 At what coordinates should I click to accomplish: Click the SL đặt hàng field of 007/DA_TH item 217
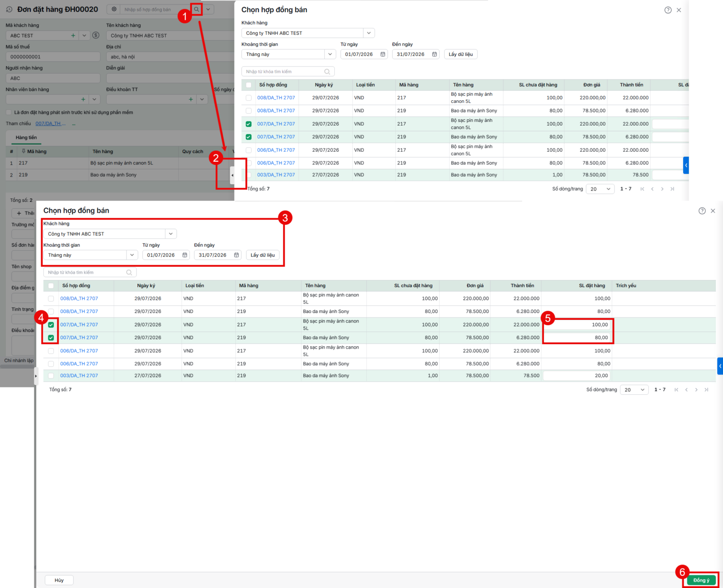577,325
